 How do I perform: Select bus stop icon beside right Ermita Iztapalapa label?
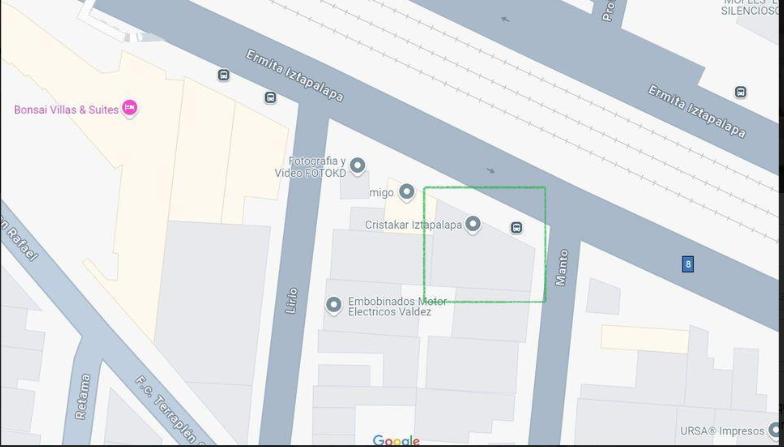point(740,92)
